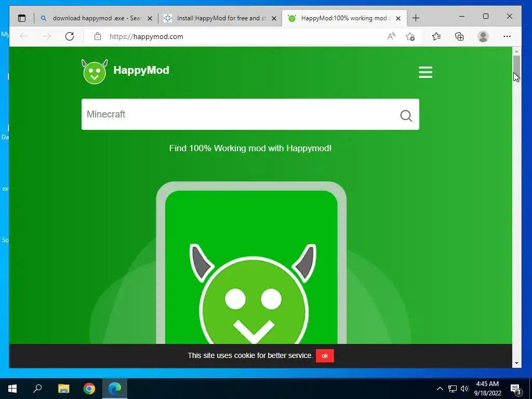
Task: Open the Windows Start menu
Action: click(x=12, y=389)
